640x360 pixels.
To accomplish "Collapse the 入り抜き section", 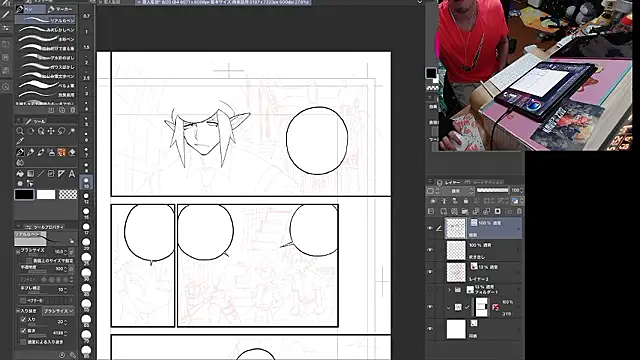I will click(18, 311).
